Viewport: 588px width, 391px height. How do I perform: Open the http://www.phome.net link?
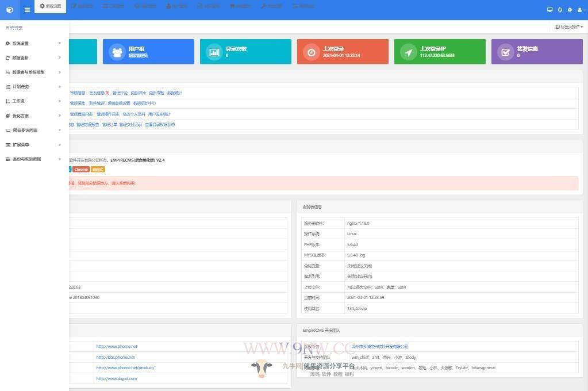pyautogui.click(x=117, y=347)
